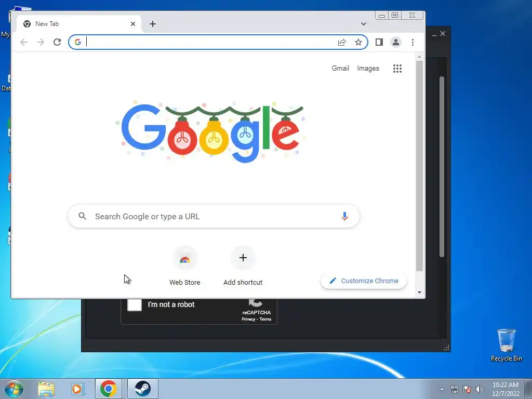Open the Action Center flag icon
The height and width of the screenshot is (399, 532).
click(x=467, y=389)
